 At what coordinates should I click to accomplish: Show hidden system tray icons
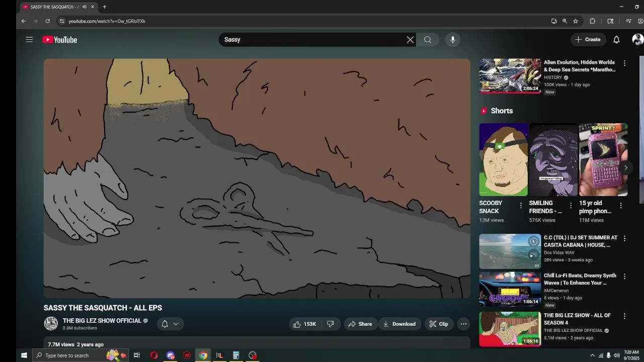pyautogui.click(x=592, y=355)
